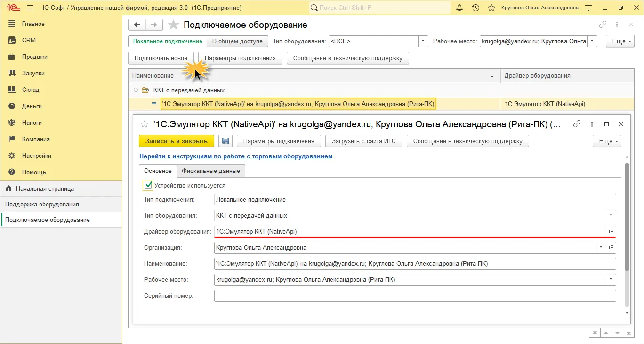Open the Драйвер оборудования field's open-form icon
This screenshot has width=644, height=344.
(611, 231)
